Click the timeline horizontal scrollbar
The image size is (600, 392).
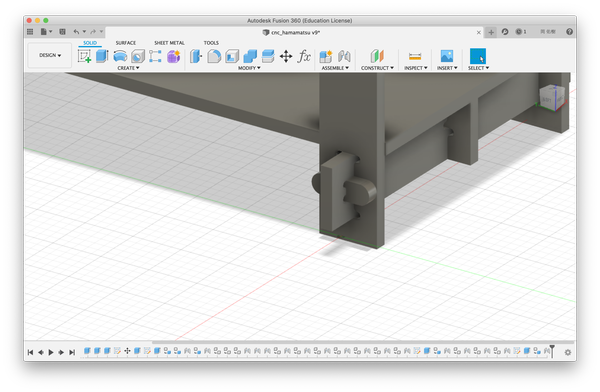364,342
